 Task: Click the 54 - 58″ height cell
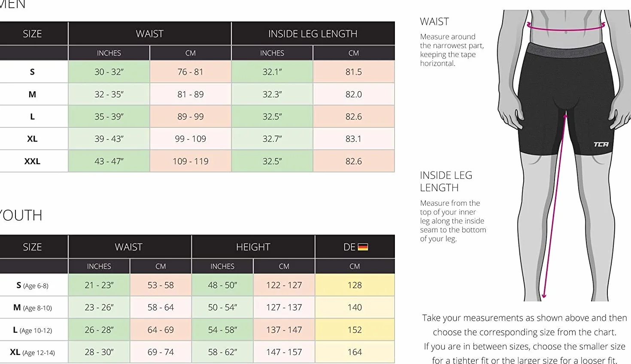(222, 330)
